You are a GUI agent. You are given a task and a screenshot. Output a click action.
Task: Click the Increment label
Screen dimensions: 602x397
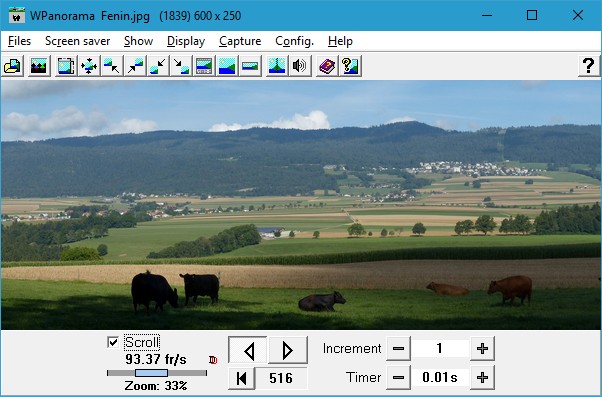(352, 348)
